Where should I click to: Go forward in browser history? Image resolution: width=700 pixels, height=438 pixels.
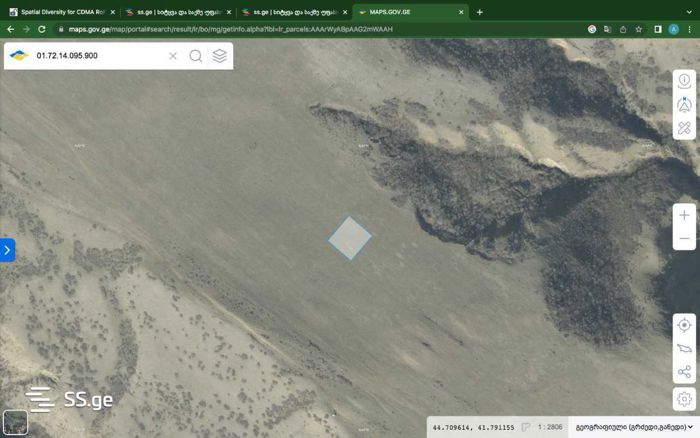[26, 29]
